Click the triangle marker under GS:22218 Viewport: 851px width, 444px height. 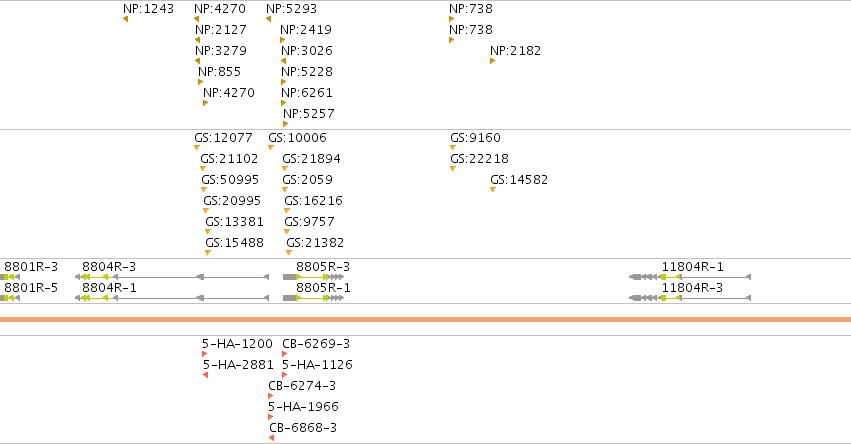(453, 169)
